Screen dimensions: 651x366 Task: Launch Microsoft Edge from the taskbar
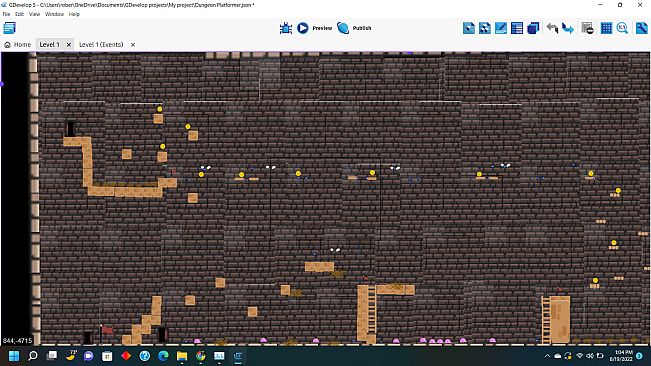pos(163,356)
